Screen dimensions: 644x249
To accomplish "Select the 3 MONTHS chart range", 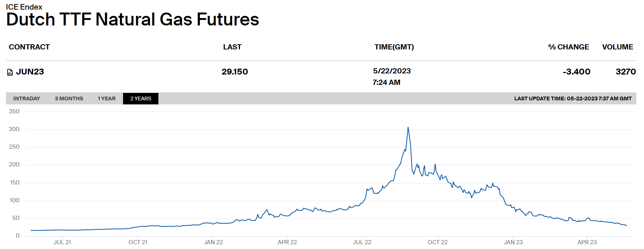I will click(x=69, y=98).
